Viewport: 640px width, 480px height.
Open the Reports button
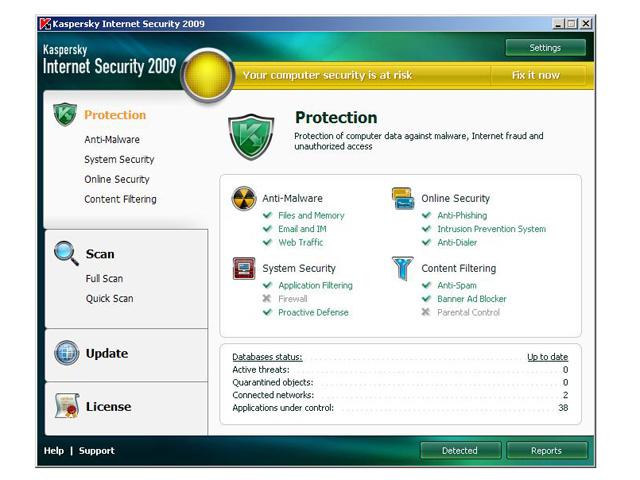click(x=546, y=450)
